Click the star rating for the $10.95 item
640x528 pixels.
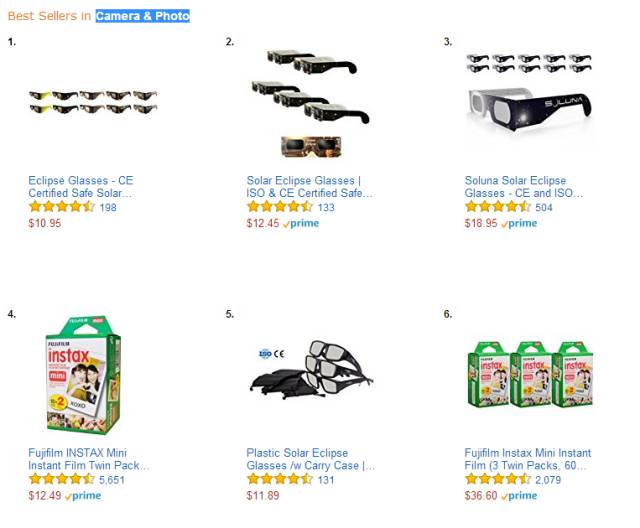click(61, 207)
